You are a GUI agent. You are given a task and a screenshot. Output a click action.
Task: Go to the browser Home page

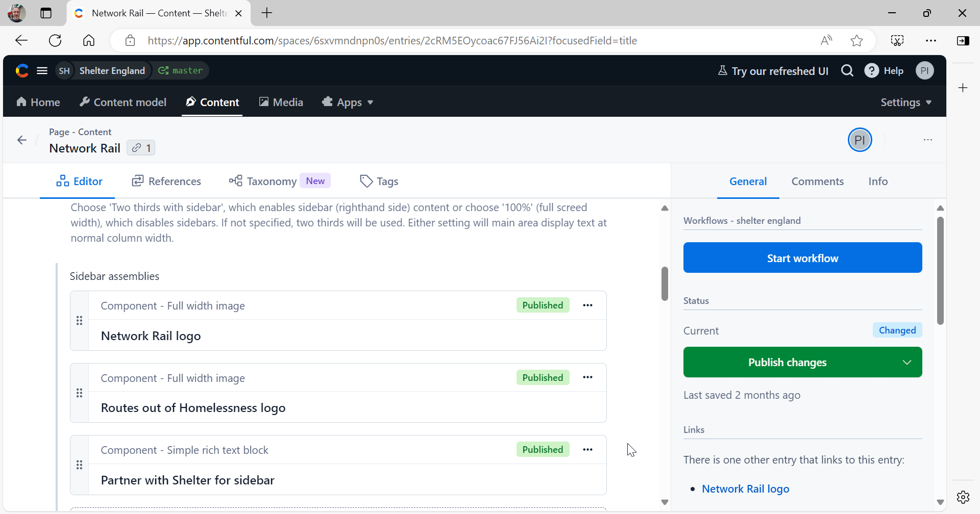[x=89, y=40]
